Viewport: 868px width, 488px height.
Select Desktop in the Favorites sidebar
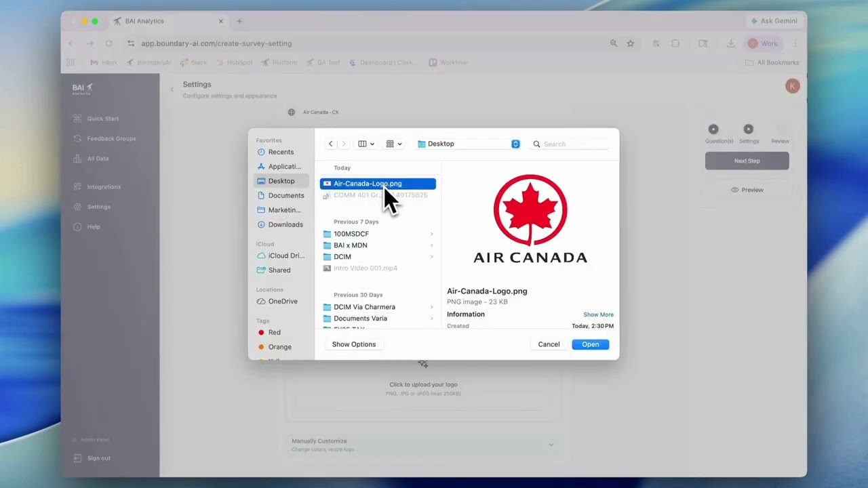[x=281, y=181]
